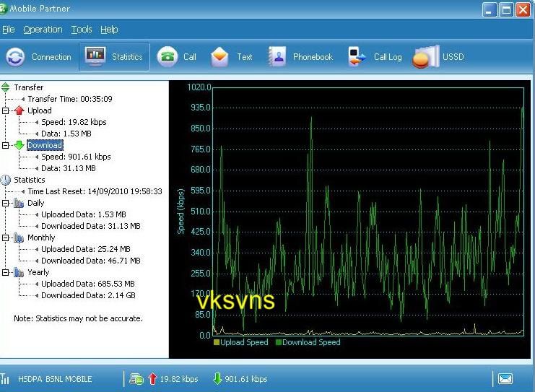Open the File menu
The height and width of the screenshot is (392, 535).
point(8,30)
